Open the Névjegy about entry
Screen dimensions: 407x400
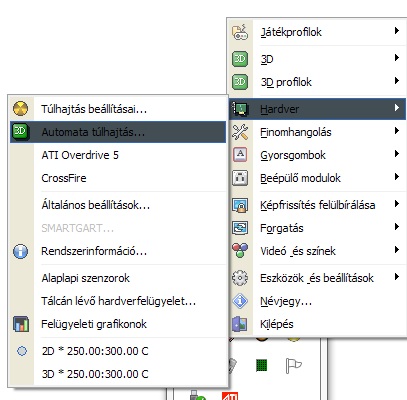pos(286,302)
